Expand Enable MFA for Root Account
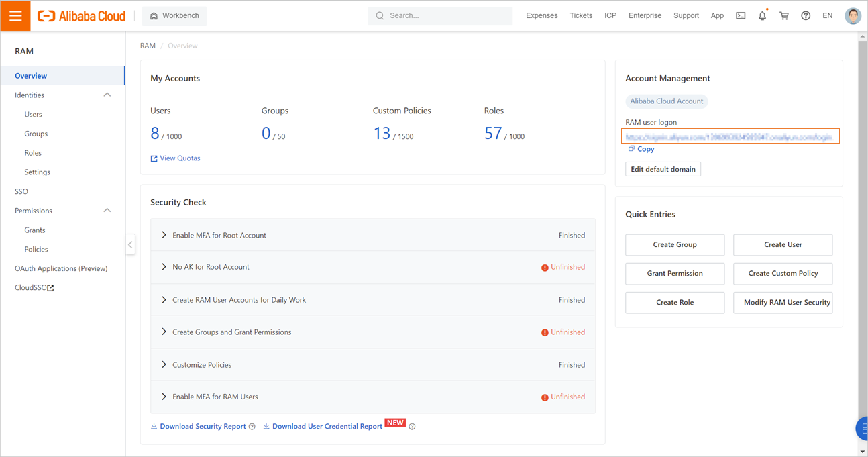This screenshot has width=868, height=457. coord(372,235)
